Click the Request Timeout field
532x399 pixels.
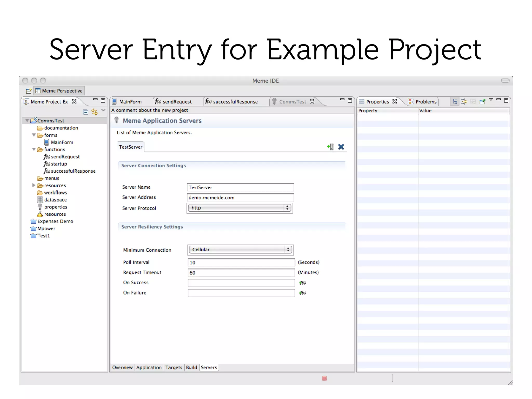[241, 273]
